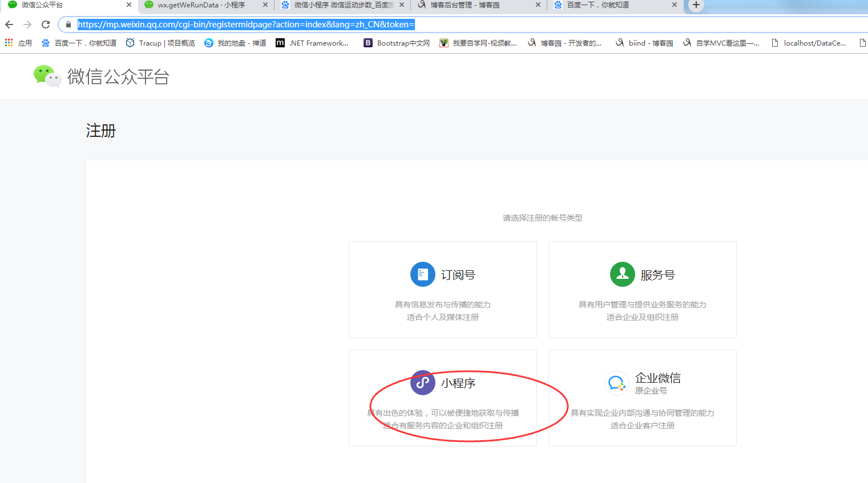Open the .NET Framework bookmark
Image resolution: width=868 pixels, height=483 pixels.
click(x=312, y=43)
